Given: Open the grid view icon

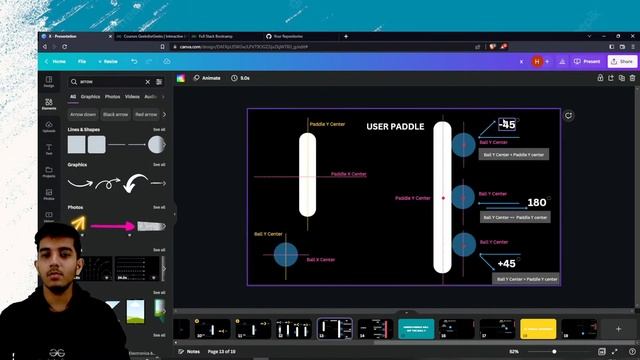Looking at the screenshot, I should tap(602, 351).
